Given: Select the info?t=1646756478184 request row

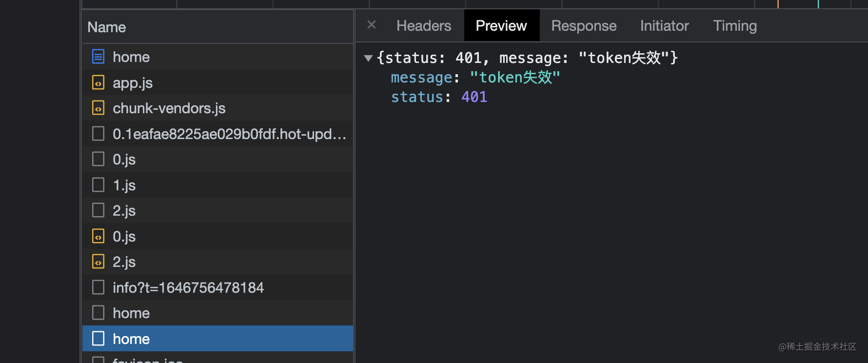Looking at the screenshot, I should [188, 288].
